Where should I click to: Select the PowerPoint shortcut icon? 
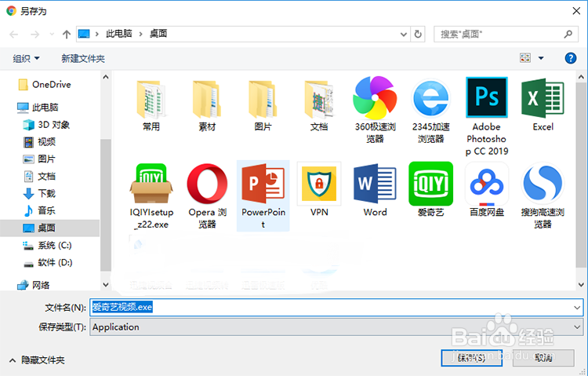(x=263, y=196)
